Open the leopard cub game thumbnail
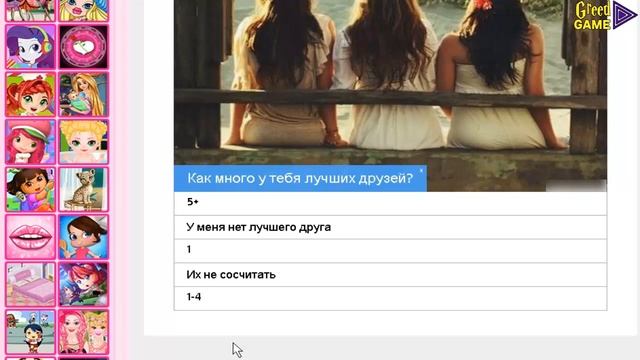640x360 pixels. (83, 189)
